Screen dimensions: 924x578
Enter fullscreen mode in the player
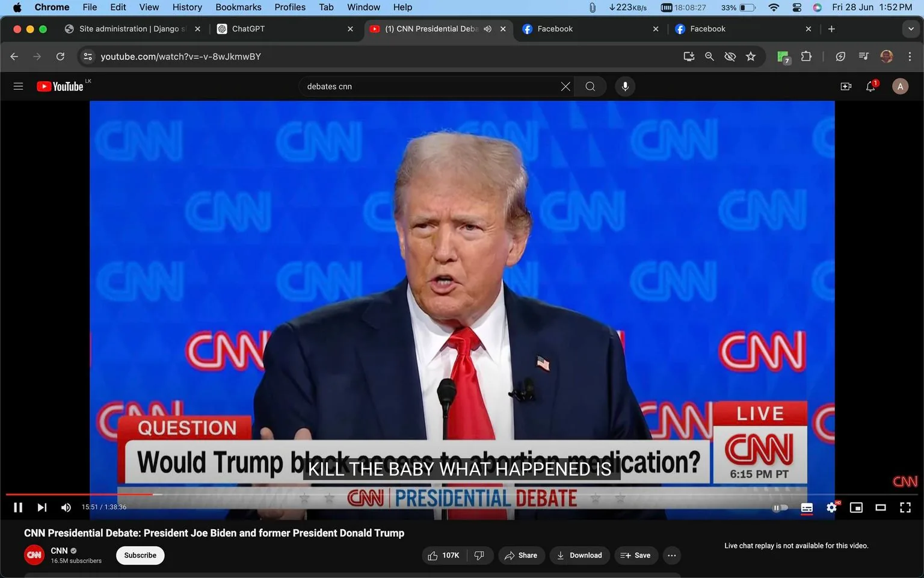point(905,508)
